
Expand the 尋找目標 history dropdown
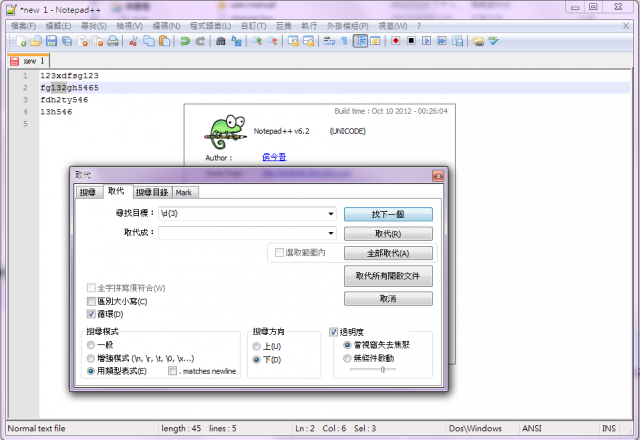pyautogui.click(x=331, y=213)
